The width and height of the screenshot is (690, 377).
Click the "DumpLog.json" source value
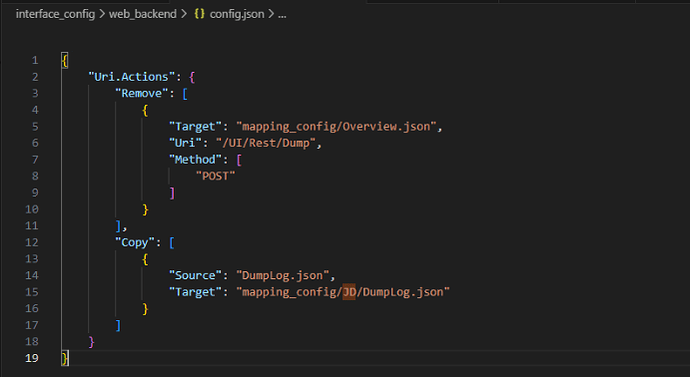click(x=283, y=275)
